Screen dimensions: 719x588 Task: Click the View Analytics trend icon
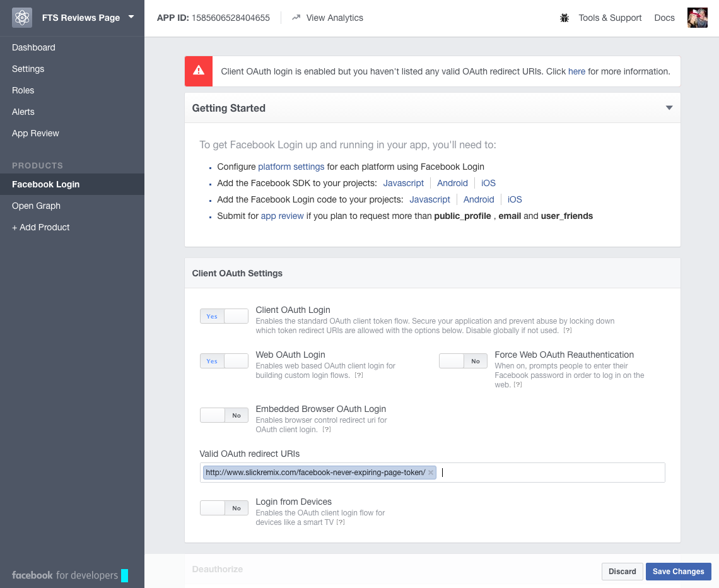[296, 18]
